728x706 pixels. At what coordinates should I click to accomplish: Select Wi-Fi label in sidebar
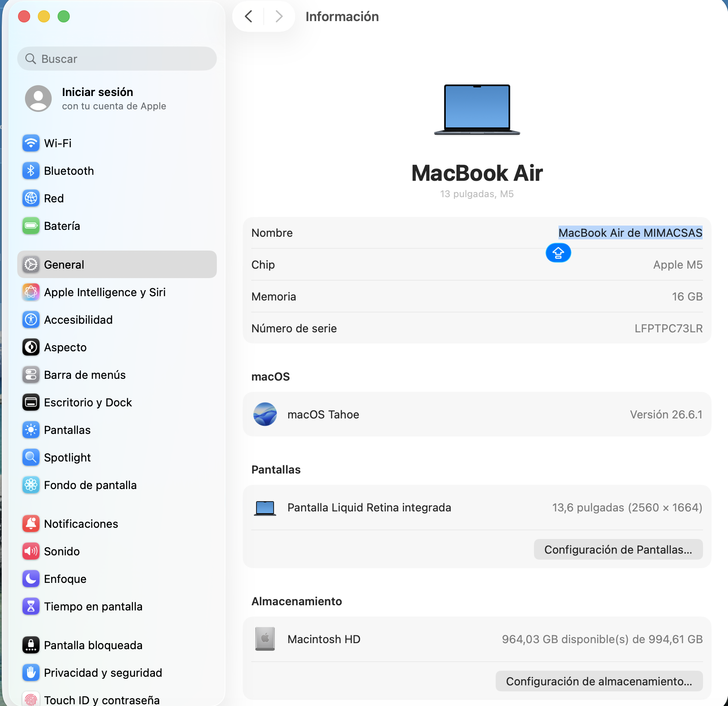(58, 143)
